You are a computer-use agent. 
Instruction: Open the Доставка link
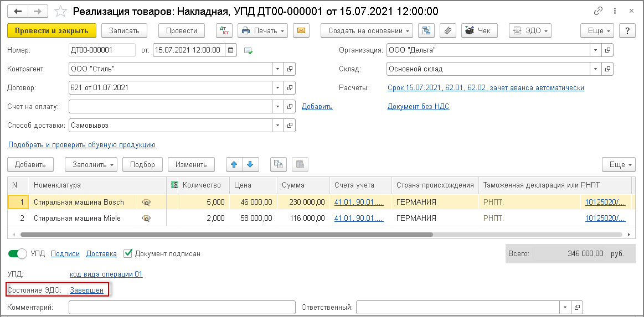(x=101, y=254)
